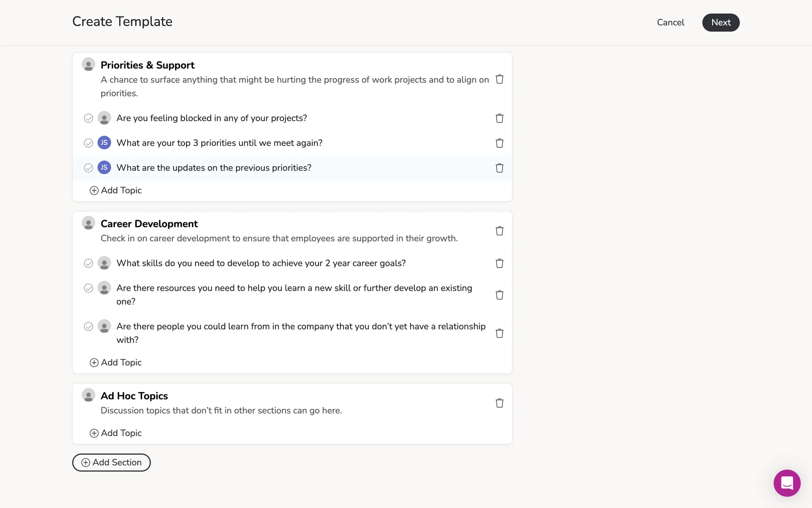Screen dimensions: 812x508
Task: Click the Add Section button
Action: (x=111, y=462)
